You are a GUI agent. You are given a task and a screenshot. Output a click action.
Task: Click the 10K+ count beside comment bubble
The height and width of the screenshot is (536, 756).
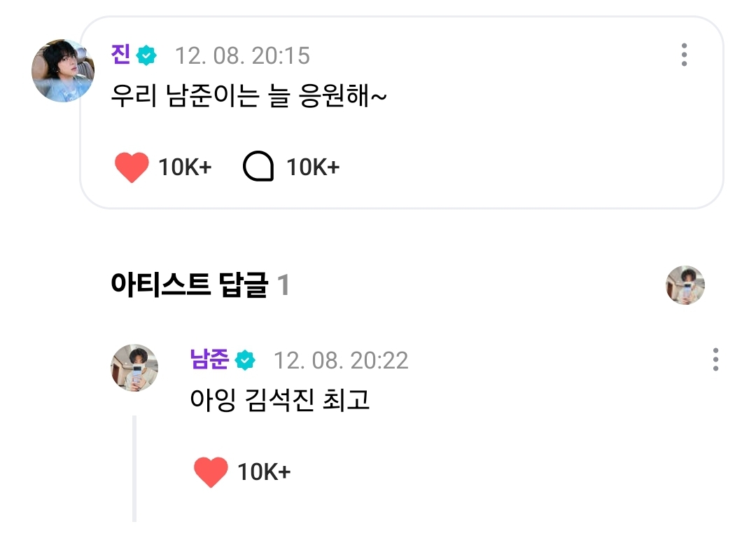pyautogui.click(x=312, y=167)
